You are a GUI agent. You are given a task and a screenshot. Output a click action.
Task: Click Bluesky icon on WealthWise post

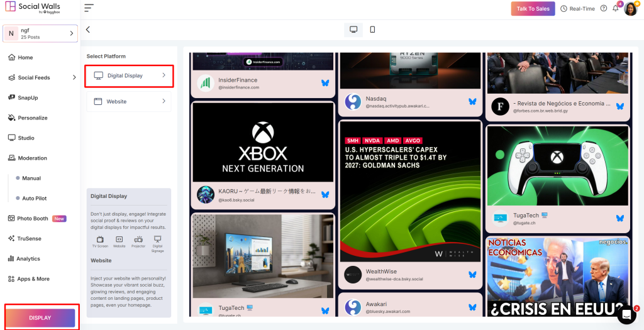pyautogui.click(x=472, y=274)
